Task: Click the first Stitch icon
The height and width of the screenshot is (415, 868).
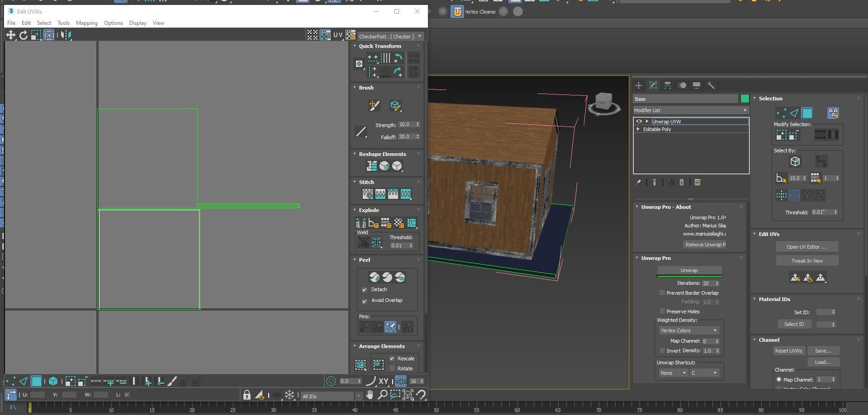Action: coord(368,194)
